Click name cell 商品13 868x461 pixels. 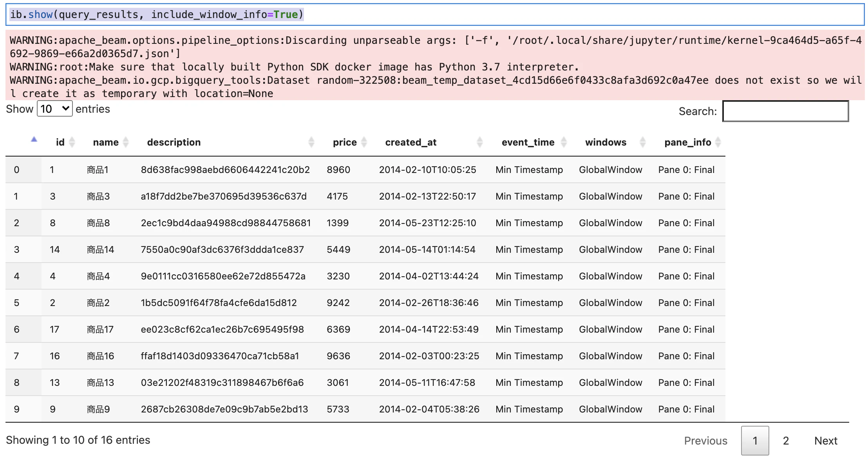point(100,382)
